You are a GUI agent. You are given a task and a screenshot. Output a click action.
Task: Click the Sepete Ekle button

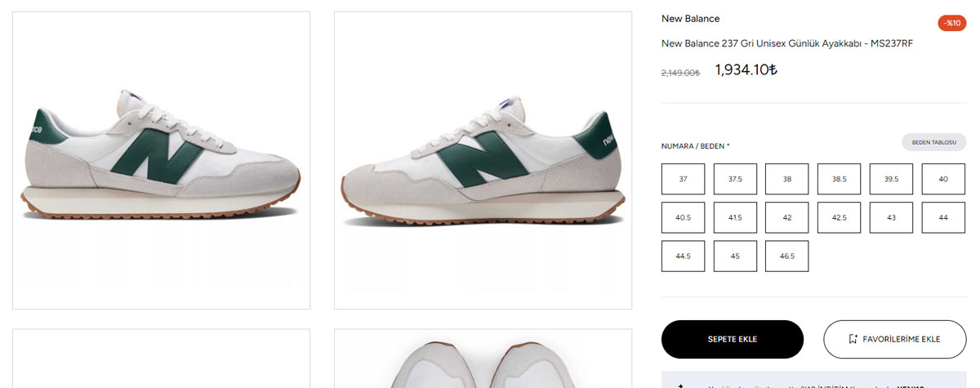point(733,339)
